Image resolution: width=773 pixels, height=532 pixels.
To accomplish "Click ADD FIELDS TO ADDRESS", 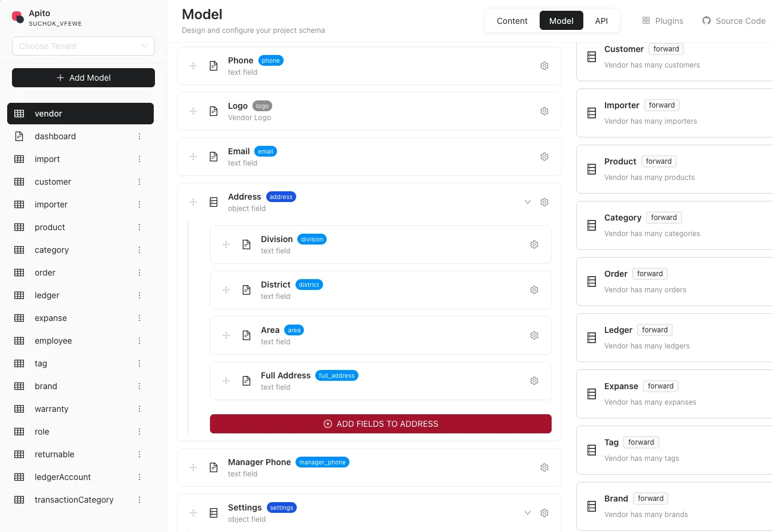I will 381,423.
